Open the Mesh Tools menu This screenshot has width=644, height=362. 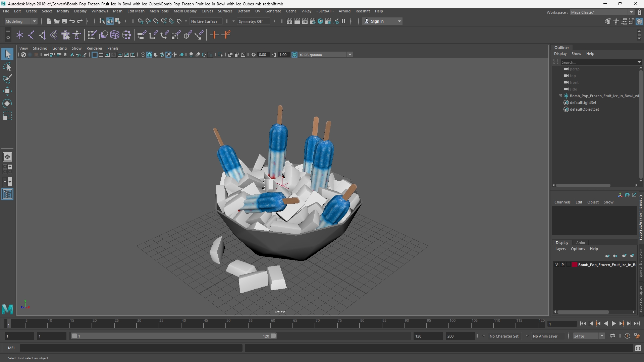pyautogui.click(x=159, y=11)
